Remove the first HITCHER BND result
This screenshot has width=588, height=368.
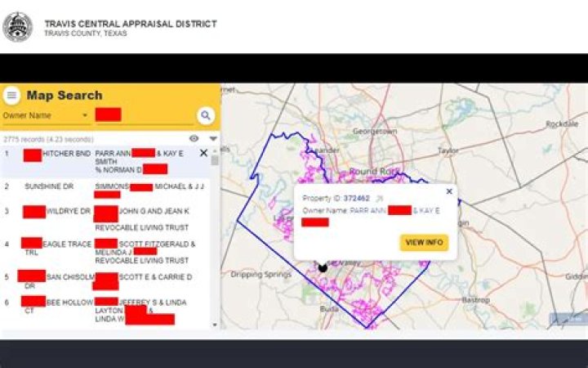[203, 153]
